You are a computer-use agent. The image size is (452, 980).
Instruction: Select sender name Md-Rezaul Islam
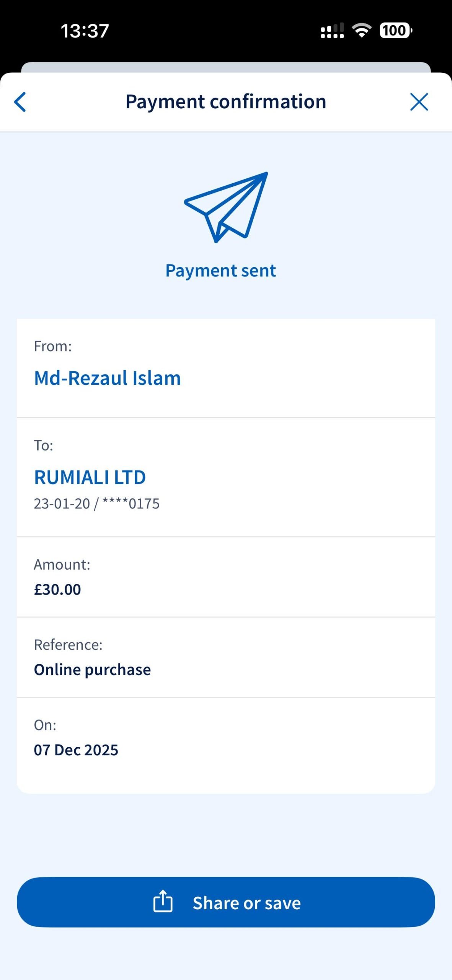coord(107,378)
